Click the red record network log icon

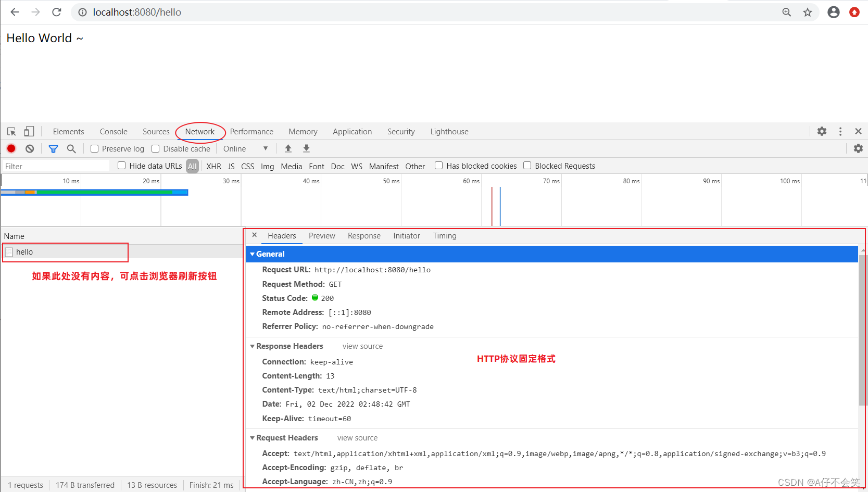(11, 148)
